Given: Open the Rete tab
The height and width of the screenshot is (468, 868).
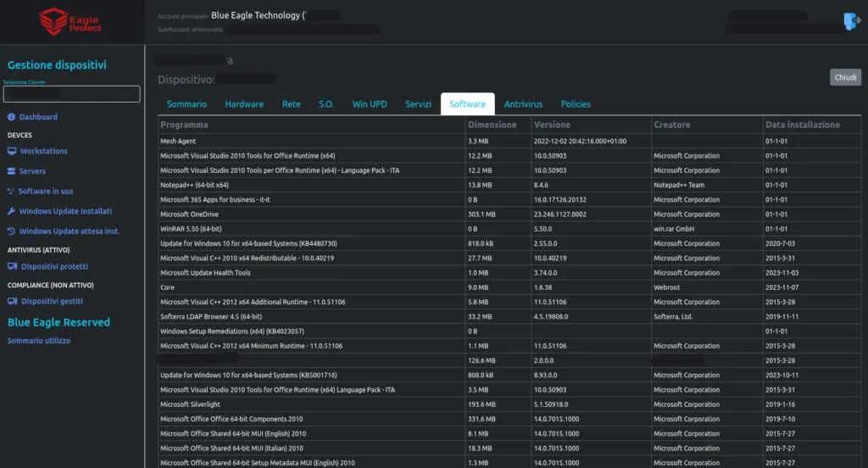Looking at the screenshot, I should click(292, 104).
